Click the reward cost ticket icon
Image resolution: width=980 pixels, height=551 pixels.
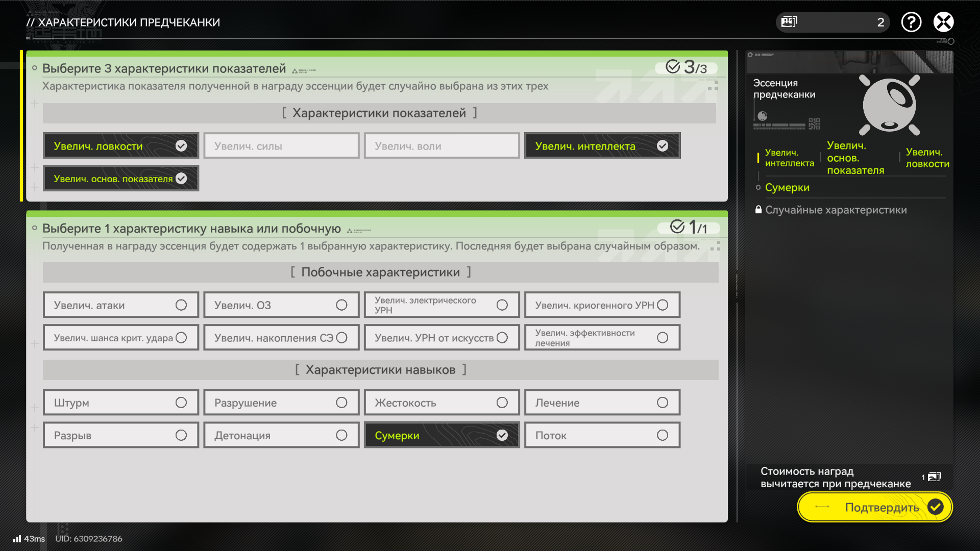coord(934,477)
